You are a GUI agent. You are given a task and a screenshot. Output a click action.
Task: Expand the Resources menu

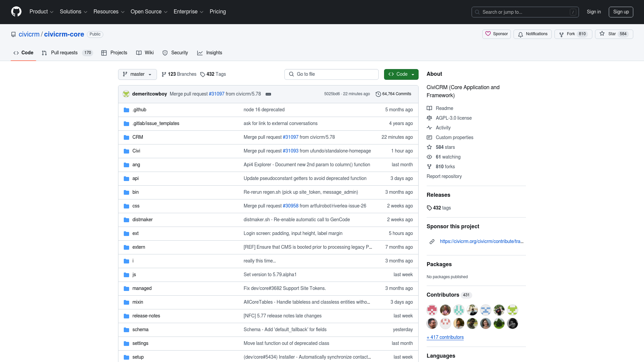tap(109, 12)
